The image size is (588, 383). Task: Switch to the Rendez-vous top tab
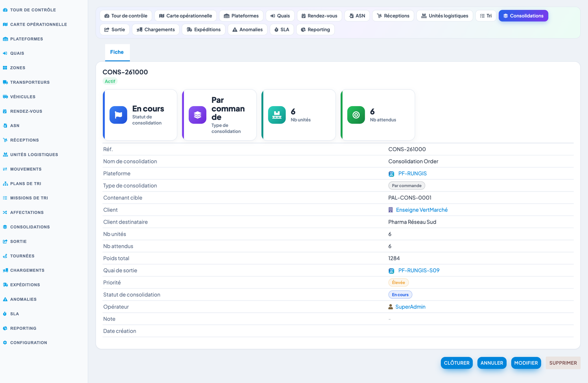(x=319, y=16)
